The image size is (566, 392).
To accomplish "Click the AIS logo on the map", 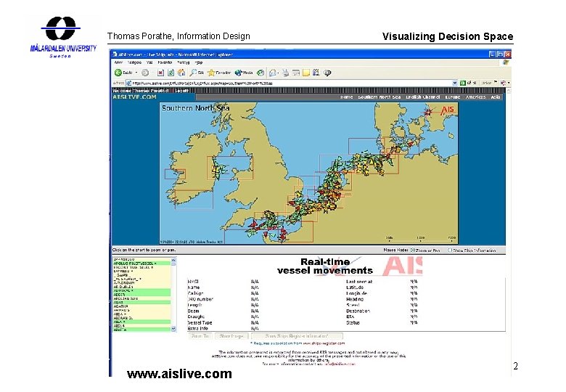I will [x=448, y=110].
